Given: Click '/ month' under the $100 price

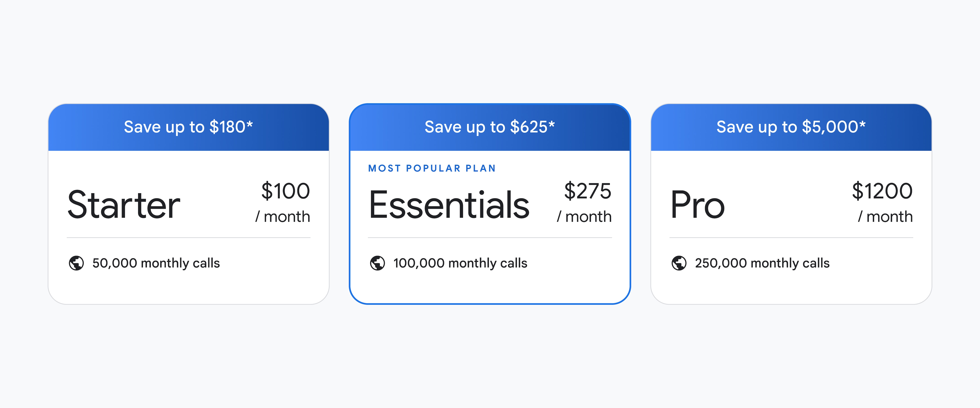Looking at the screenshot, I should coord(283,217).
